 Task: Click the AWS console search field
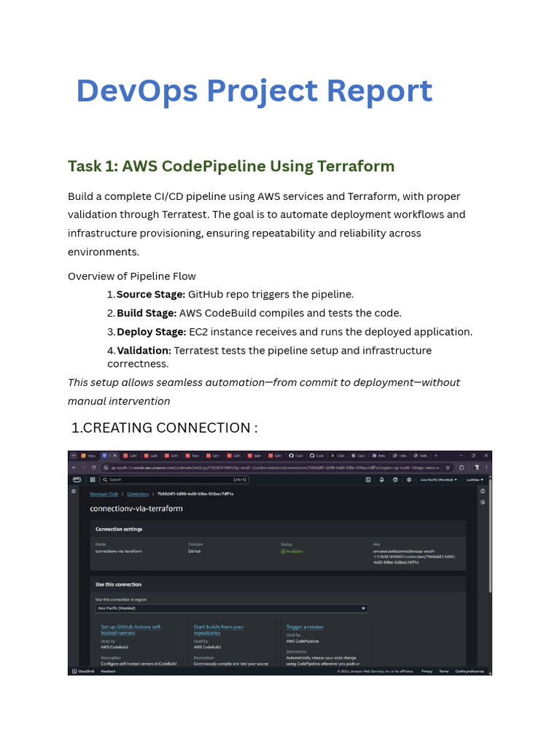(x=174, y=480)
